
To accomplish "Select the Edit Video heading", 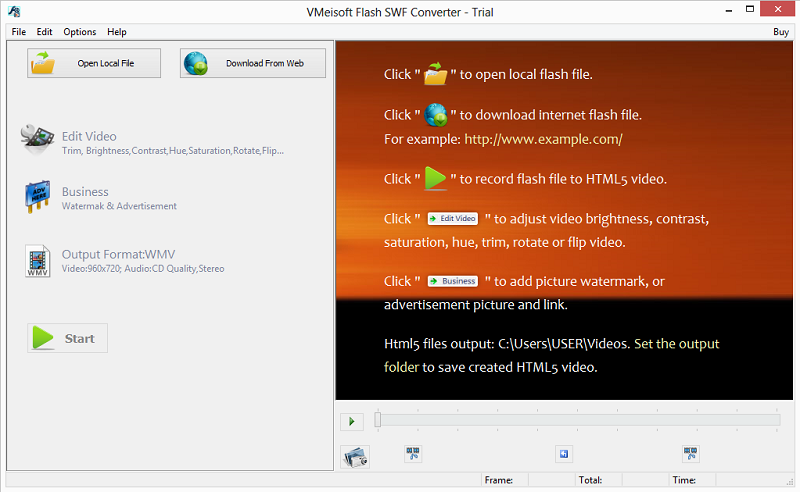I will 89,136.
